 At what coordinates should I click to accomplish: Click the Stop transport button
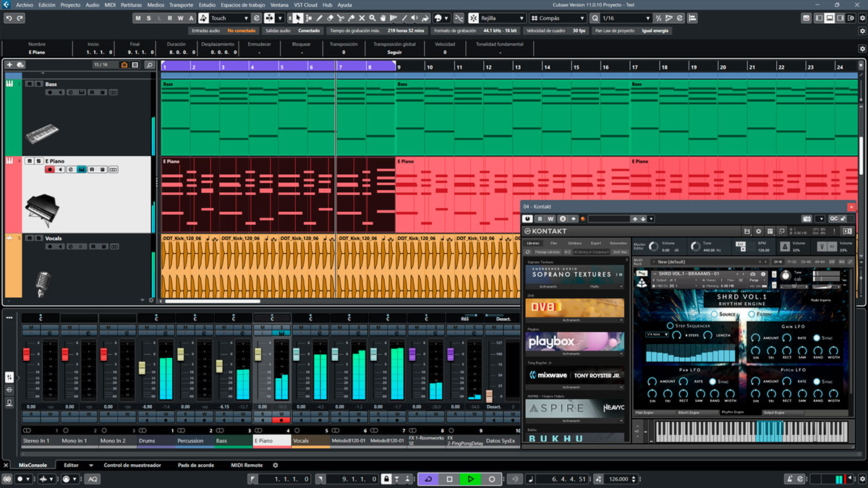(x=449, y=479)
